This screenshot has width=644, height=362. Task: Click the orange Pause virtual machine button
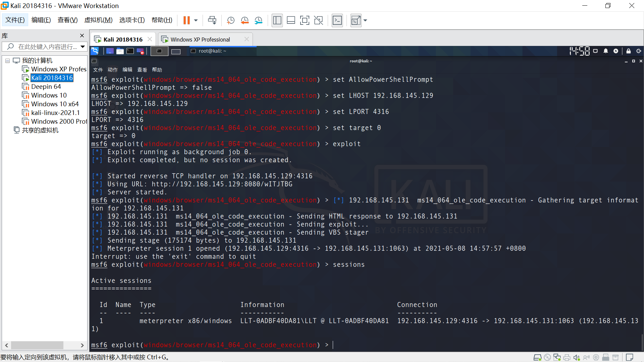[186, 20]
